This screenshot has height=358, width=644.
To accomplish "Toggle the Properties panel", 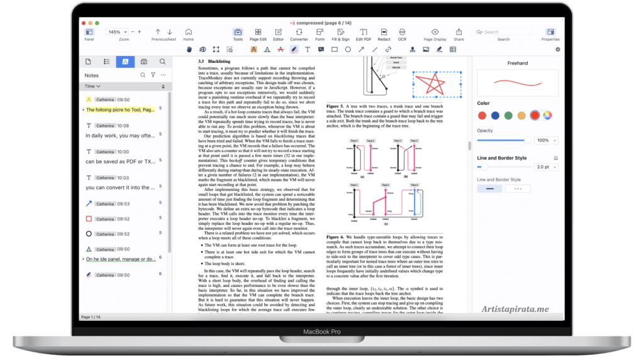I will [x=550, y=35].
